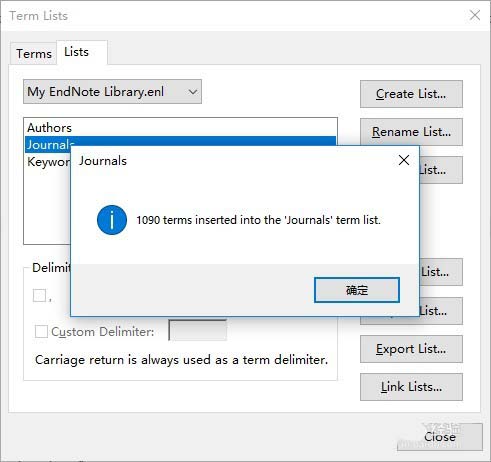This screenshot has height=462, width=491.
Task: Select Authors in the term list
Action: (49, 128)
